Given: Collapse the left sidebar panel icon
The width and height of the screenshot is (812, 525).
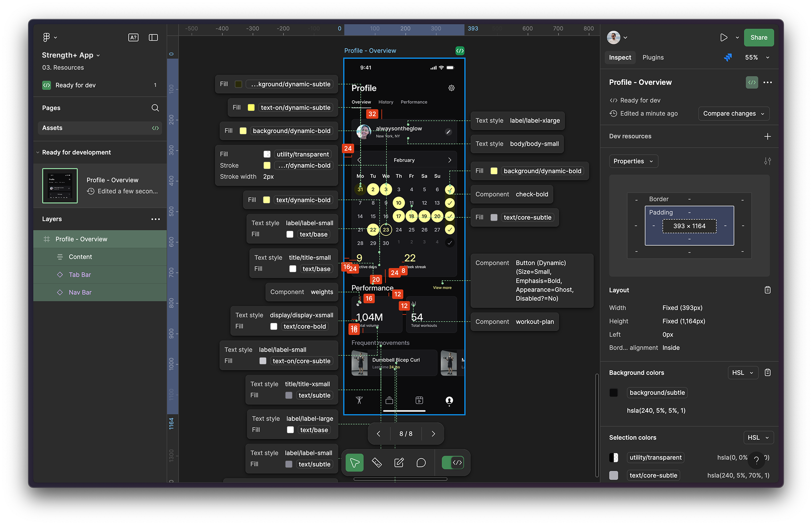Looking at the screenshot, I should pos(153,37).
